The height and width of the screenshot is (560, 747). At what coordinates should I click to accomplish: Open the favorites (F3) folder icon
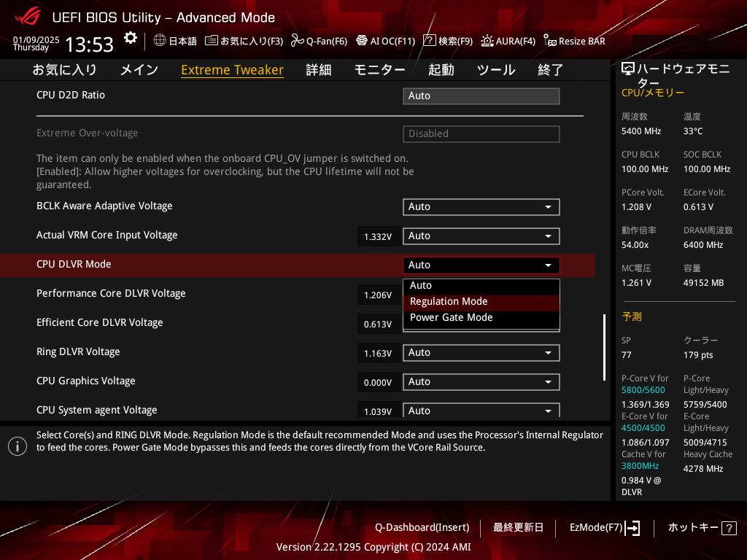click(212, 41)
